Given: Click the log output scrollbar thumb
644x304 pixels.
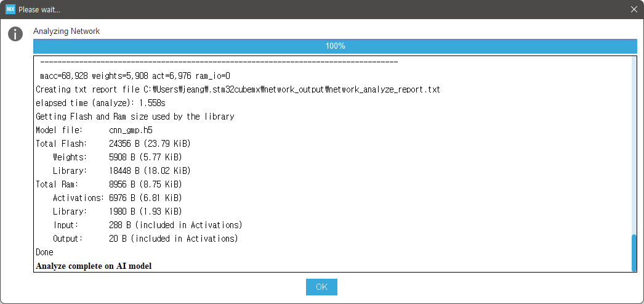Looking at the screenshot, I should point(634,252).
